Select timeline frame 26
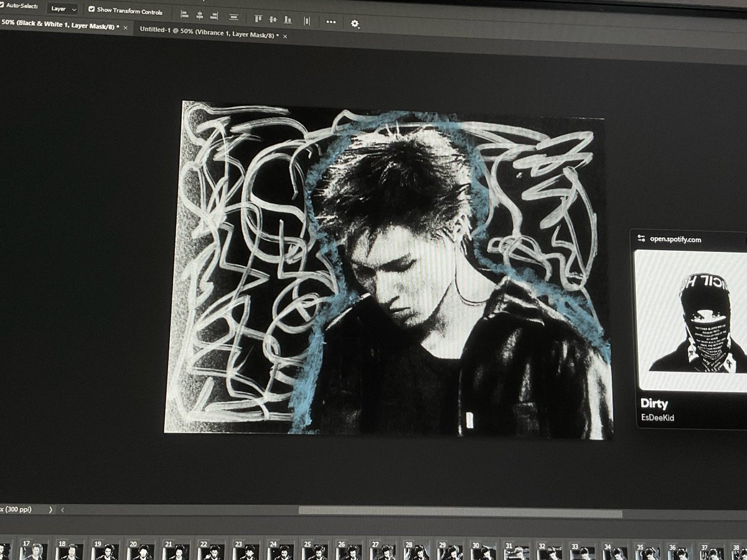 (349, 550)
